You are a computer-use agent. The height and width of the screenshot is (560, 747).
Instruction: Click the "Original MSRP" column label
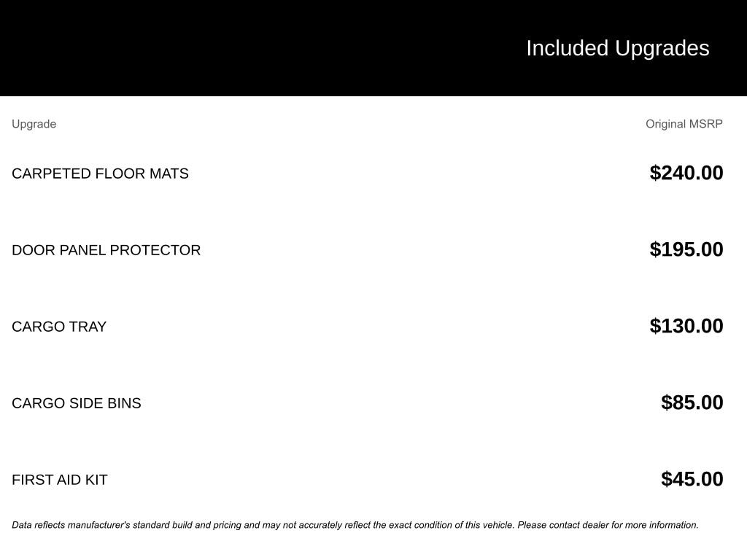684,124
